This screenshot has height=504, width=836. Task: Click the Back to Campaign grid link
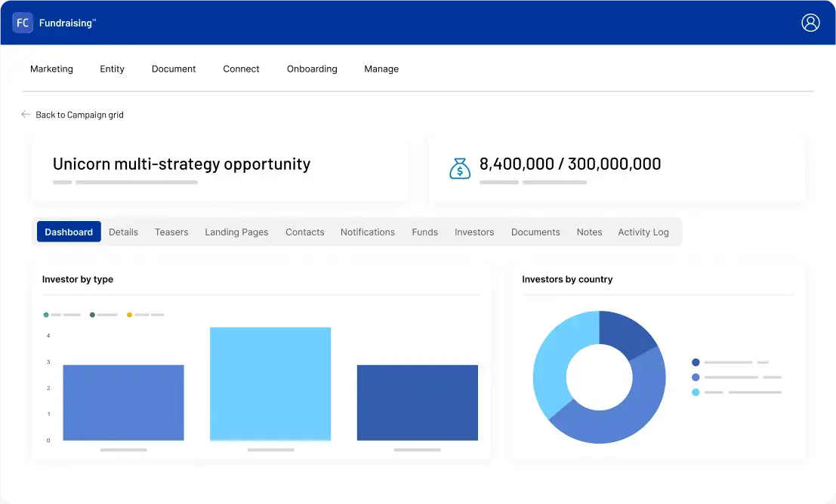[79, 114]
